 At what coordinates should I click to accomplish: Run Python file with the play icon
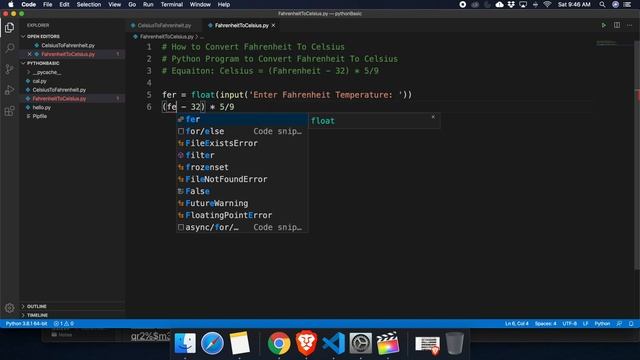[603, 25]
